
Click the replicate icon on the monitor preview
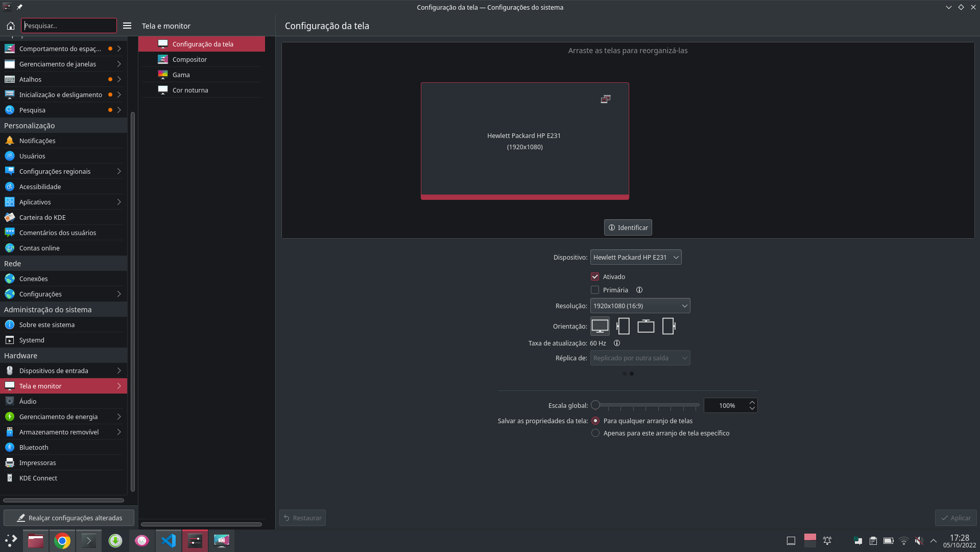pos(606,99)
